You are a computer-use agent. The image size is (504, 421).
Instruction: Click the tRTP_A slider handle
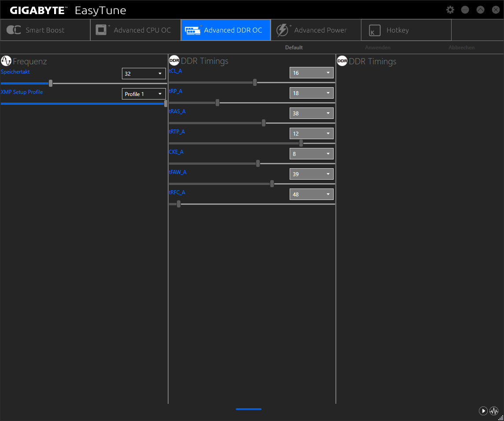[301, 143]
